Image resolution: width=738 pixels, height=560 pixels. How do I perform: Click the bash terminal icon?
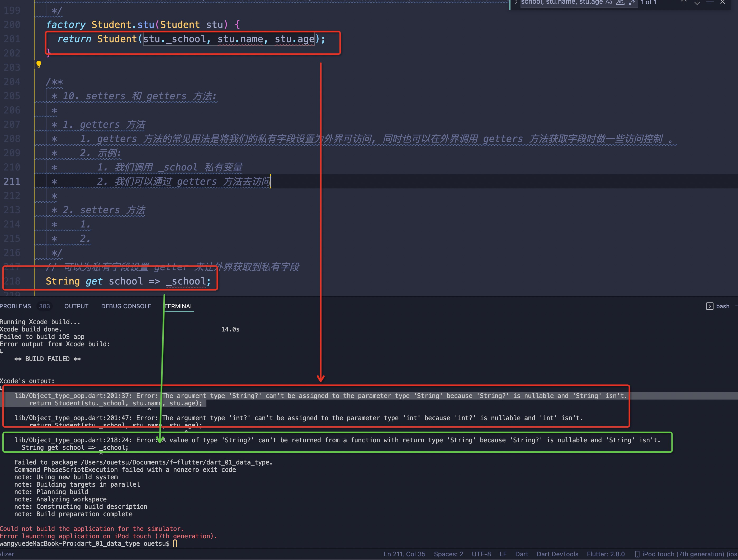tap(710, 306)
